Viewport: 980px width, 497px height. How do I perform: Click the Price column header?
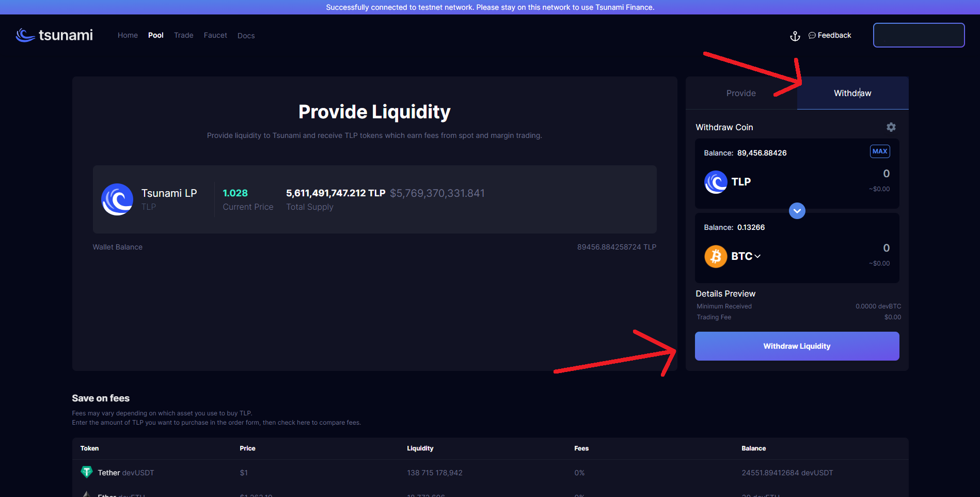point(248,448)
